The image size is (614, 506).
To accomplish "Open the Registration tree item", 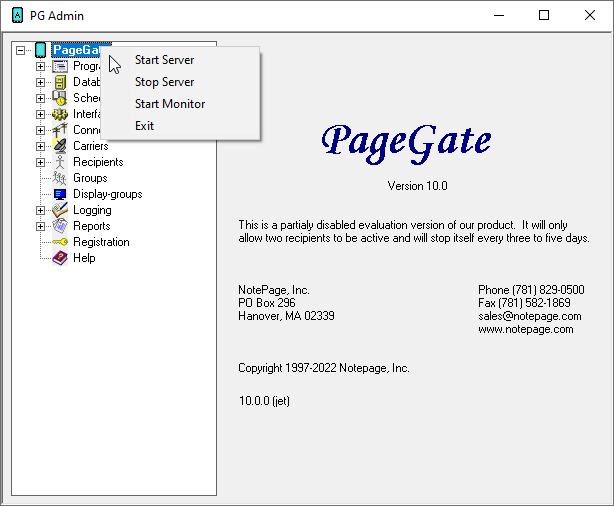I will (101, 242).
